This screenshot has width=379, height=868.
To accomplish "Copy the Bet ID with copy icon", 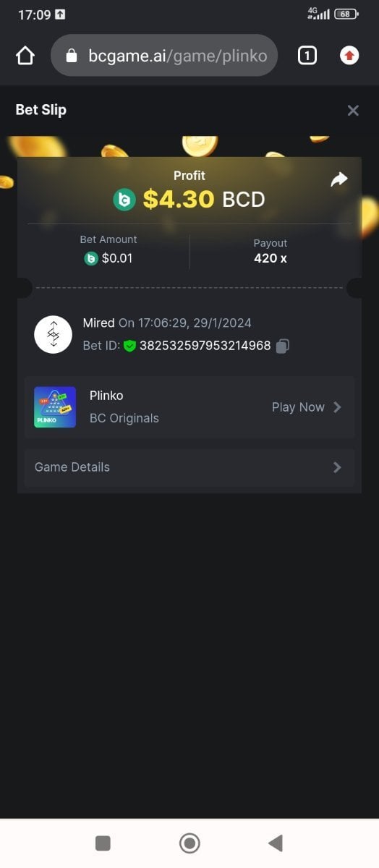I will pyautogui.click(x=283, y=346).
